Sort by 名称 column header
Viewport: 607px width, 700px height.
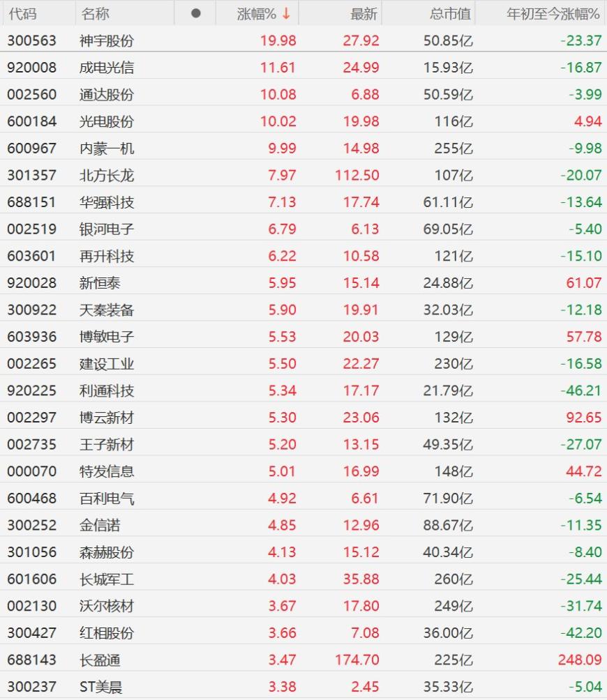95,14
